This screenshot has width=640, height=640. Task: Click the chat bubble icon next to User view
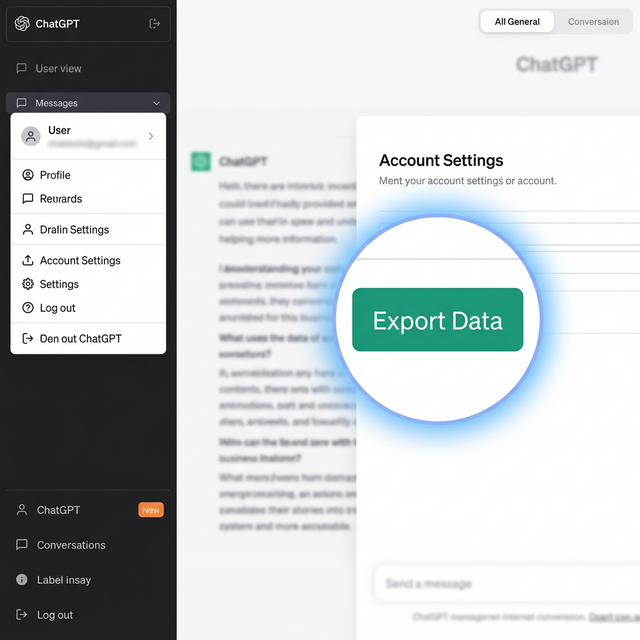(x=22, y=68)
